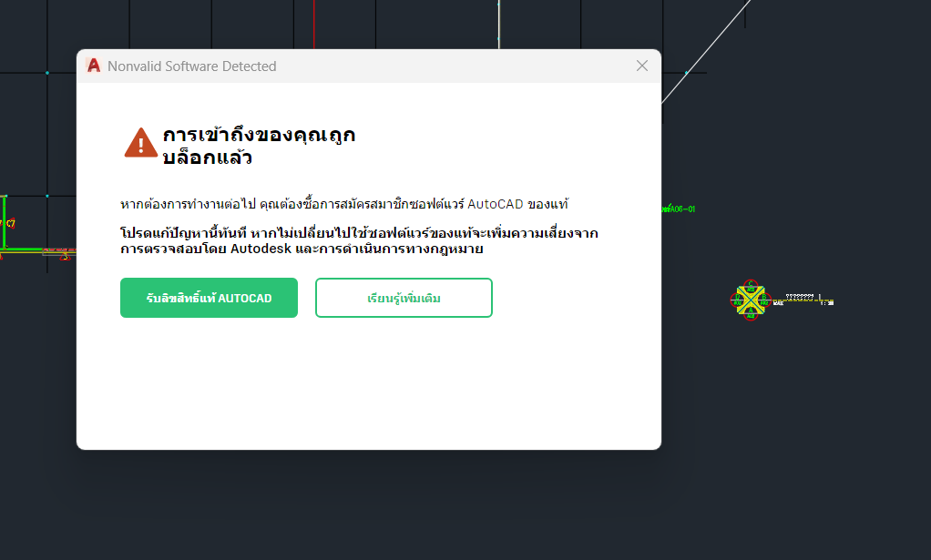
Task: Click the paragraph mentioning AutoCAD ของแท้
Action: [344, 204]
